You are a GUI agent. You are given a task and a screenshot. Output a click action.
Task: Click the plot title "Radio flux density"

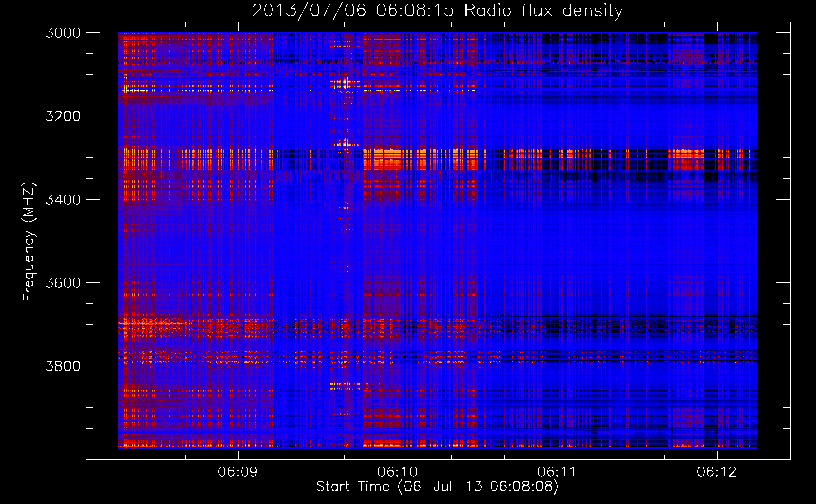(544, 11)
